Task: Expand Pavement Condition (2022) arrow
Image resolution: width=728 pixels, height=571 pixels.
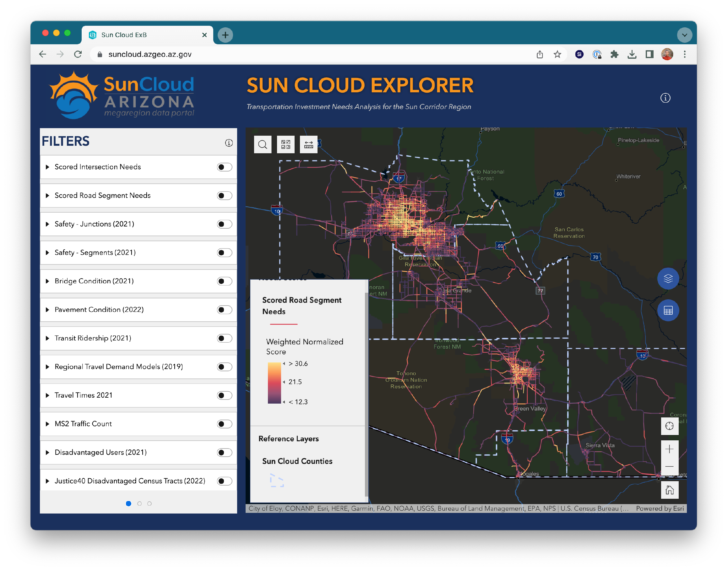Action: coord(47,310)
